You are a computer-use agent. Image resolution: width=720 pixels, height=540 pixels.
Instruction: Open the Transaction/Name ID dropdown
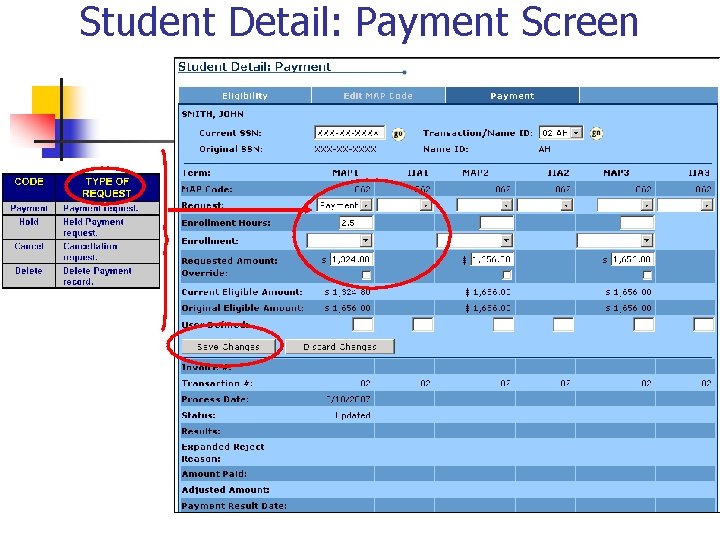[x=561, y=133]
